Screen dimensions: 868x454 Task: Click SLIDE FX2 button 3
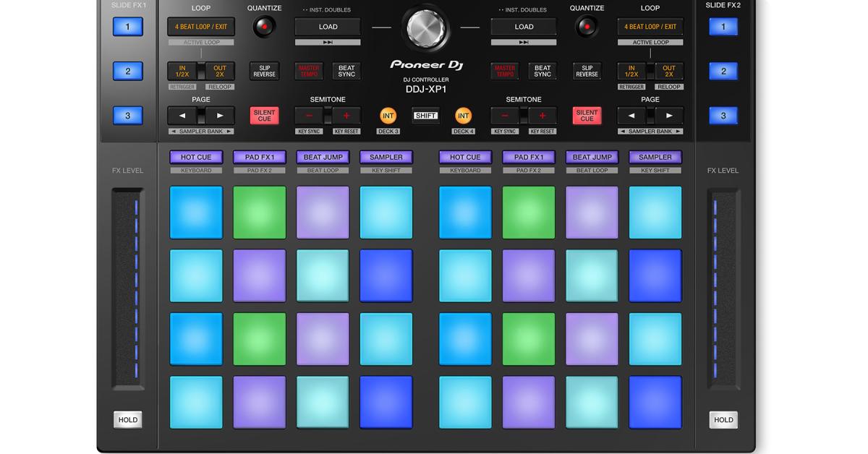(723, 116)
